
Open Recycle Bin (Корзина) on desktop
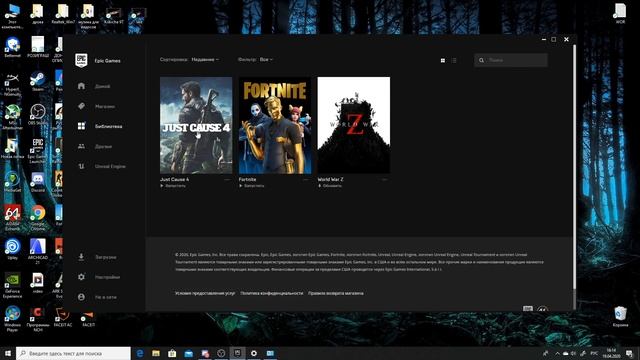[620, 317]
